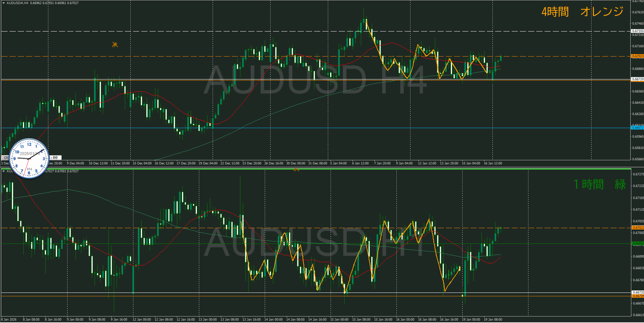644x323 pixels.
Task: Click the pencil icon on the H4 chart
Action: tap(115, 45)
